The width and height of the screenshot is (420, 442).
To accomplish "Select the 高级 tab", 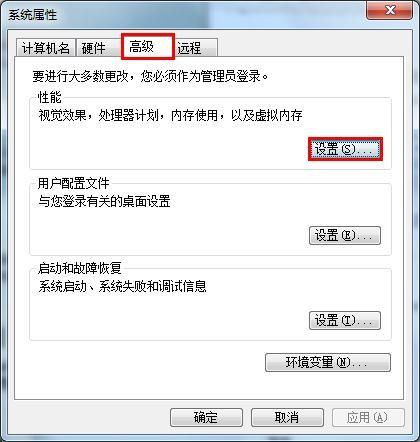I will click(148, 46).
